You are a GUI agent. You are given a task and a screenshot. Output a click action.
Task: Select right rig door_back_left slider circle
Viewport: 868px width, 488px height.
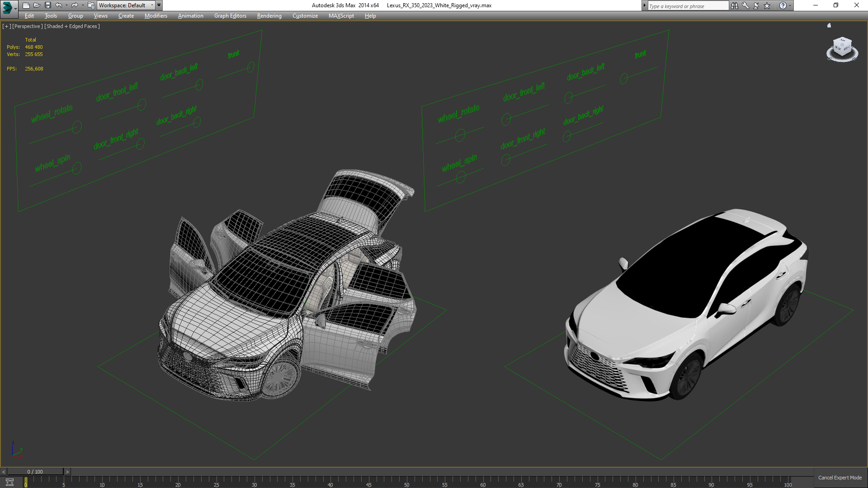[x=569, y=97]
